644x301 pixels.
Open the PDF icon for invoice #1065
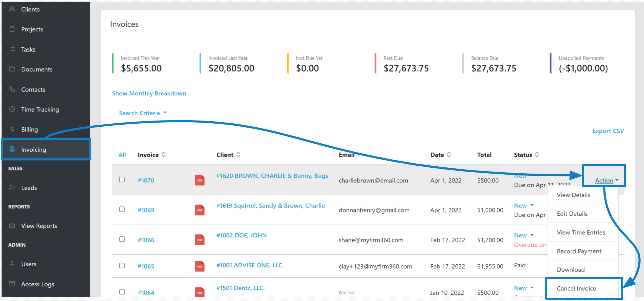tap(200, 266)
